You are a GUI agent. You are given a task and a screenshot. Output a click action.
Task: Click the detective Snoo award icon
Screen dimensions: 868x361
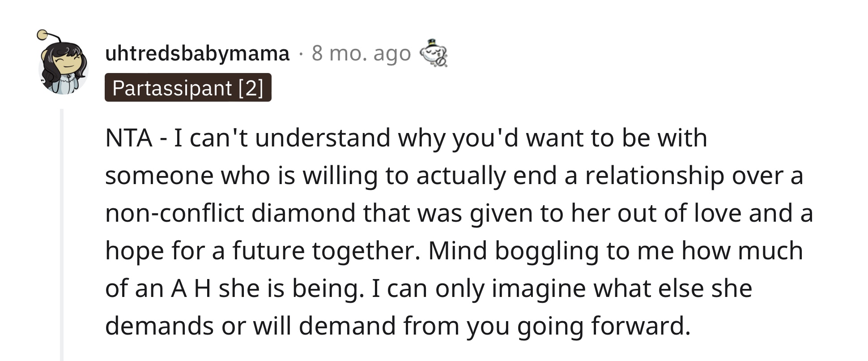tap(433, 54)
